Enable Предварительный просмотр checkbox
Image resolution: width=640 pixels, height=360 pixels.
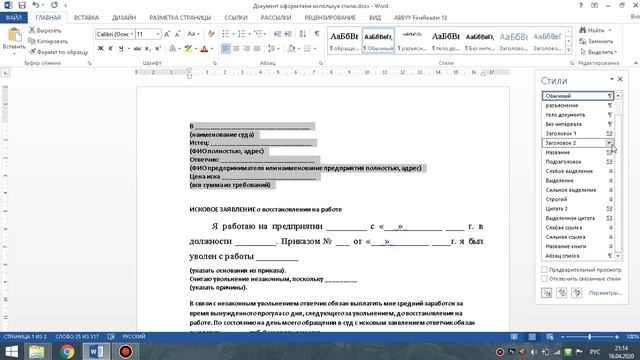pos(544,270)
